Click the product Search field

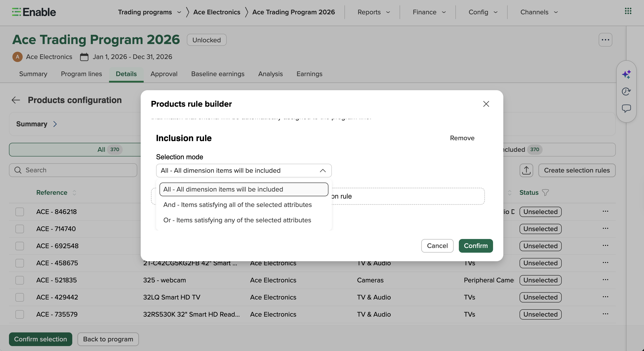[x=73, y=170]
